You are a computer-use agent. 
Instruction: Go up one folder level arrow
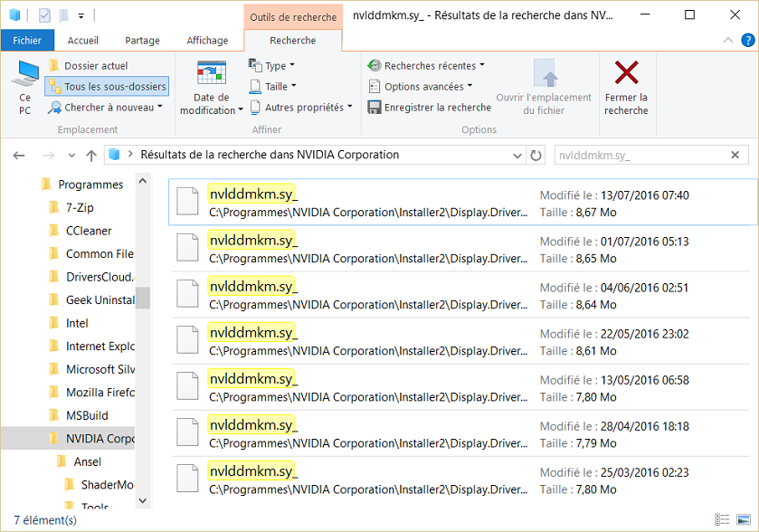(x=91, y=155)
